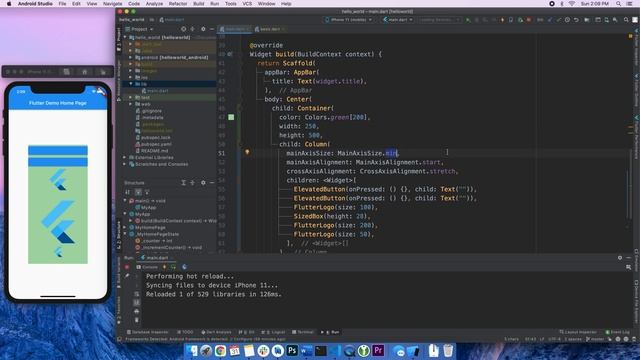Open Photoshop from the Dock
Image resolution: width=640 pixels, height=360 pixels.
292,351
